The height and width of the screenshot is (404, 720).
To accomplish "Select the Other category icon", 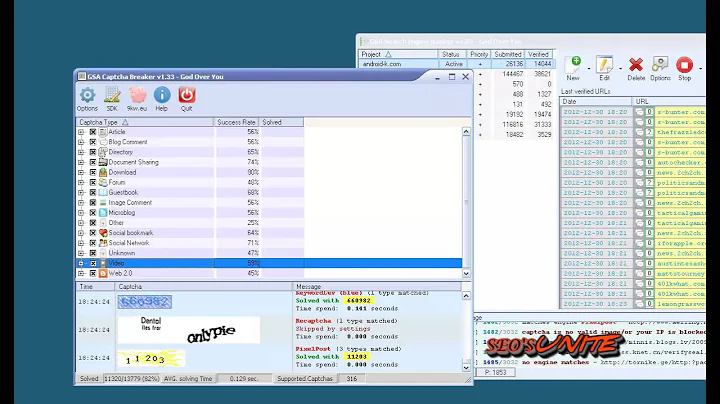I will [103, 223].
